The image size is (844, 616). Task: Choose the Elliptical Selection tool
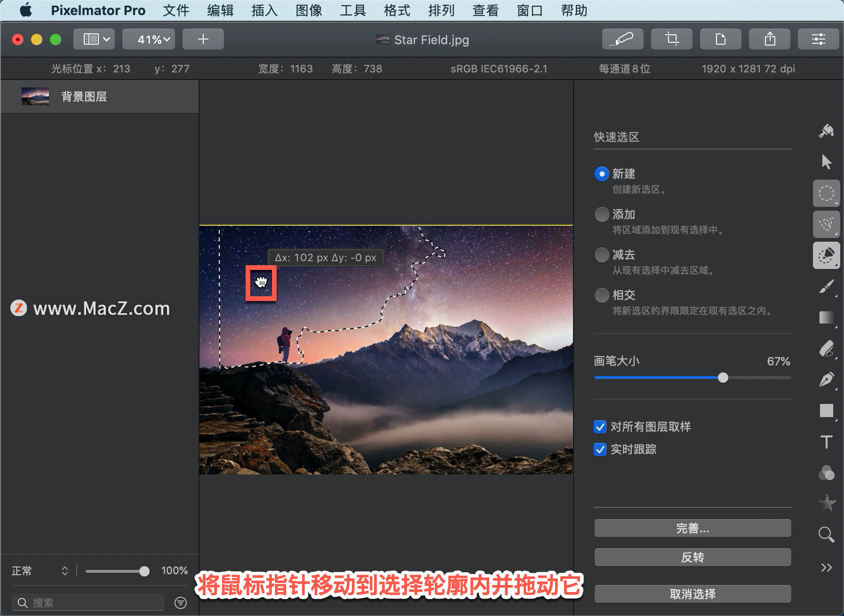coord(826,193)
